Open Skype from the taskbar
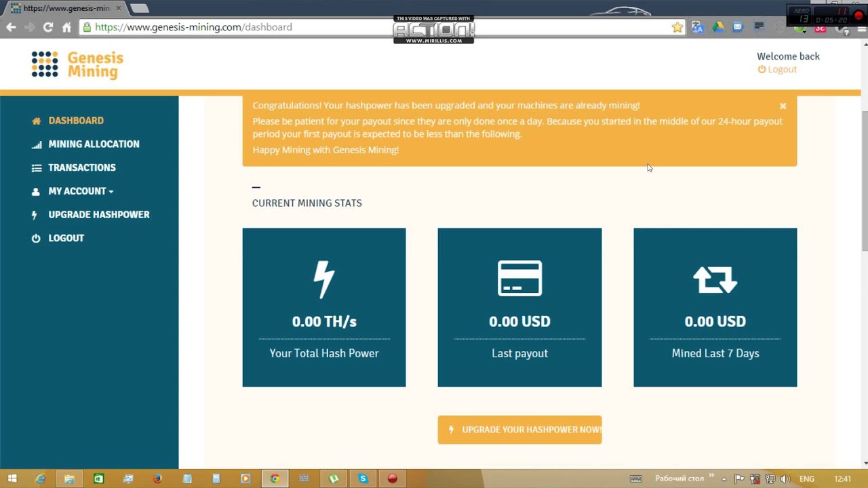The width and height of the screenshot is (868, 488). (x=363, y=479)
